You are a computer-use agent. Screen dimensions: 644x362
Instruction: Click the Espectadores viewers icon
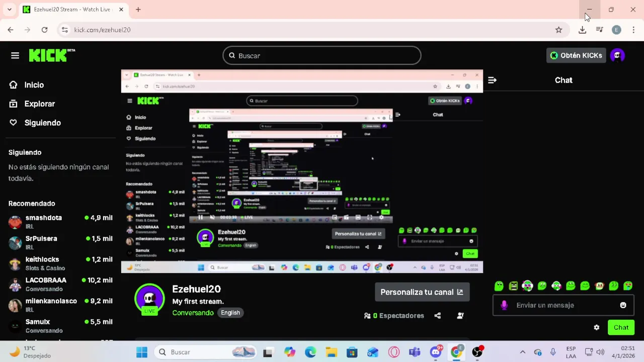tap(367, 316)
